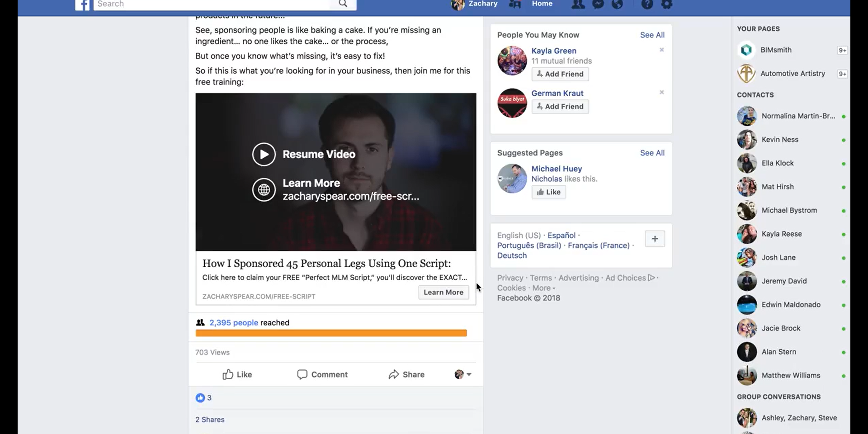Open Kayla Green's profile
The image size is (868, 434).
pos(554,51)
